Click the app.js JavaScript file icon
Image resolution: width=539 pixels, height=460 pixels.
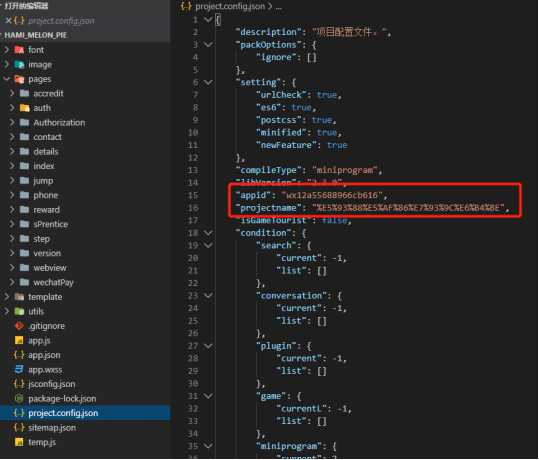click(x=19, y=340)
